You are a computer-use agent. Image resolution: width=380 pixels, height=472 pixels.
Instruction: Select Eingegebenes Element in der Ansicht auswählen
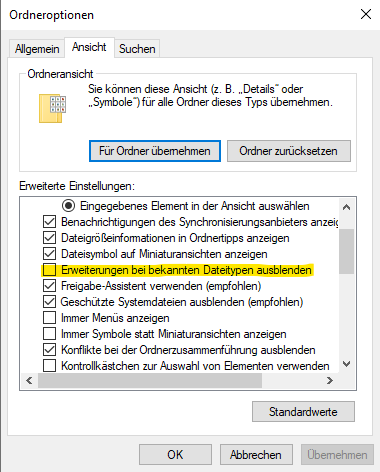pyautogui.click(x=68, y=206)
